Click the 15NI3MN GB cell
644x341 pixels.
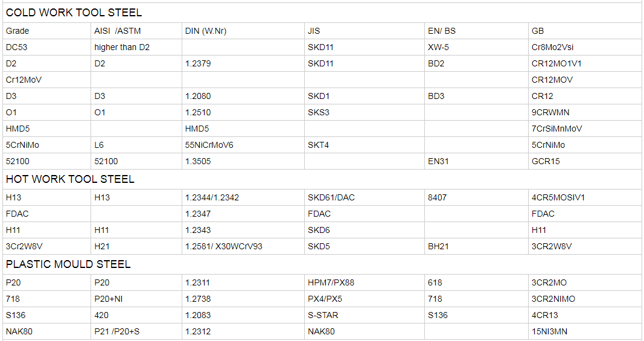[549, 331]
